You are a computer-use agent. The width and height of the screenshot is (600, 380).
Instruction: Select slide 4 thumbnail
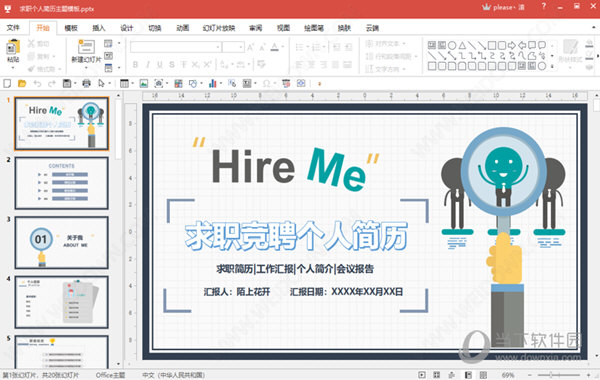(62, 302)
